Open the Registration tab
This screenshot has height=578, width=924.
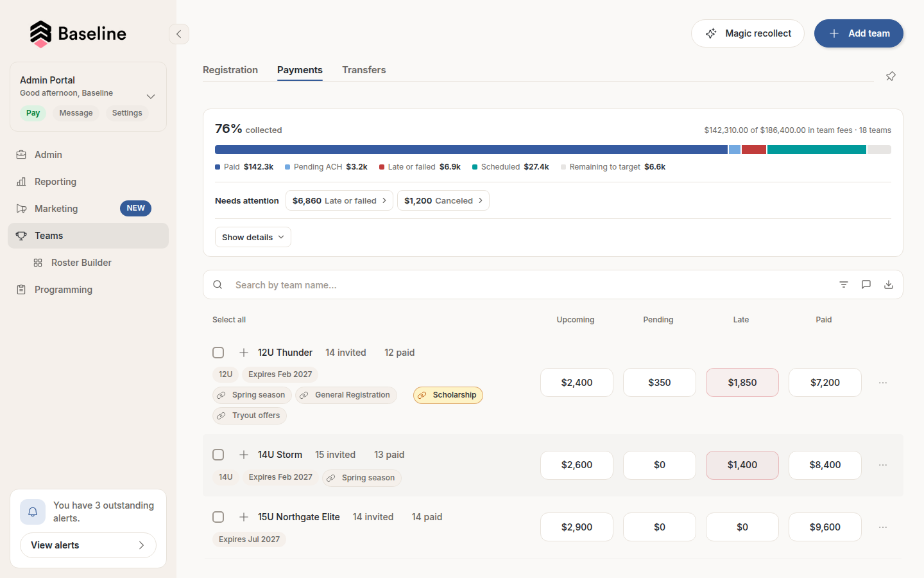[x=230, y=70]
